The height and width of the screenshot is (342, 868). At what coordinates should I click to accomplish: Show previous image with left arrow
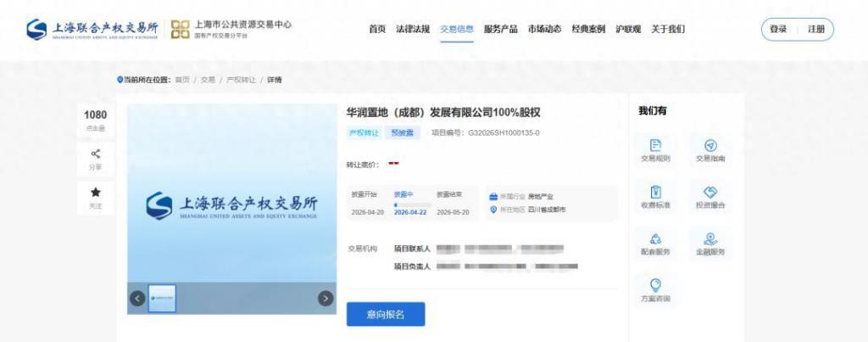(137, 298)
